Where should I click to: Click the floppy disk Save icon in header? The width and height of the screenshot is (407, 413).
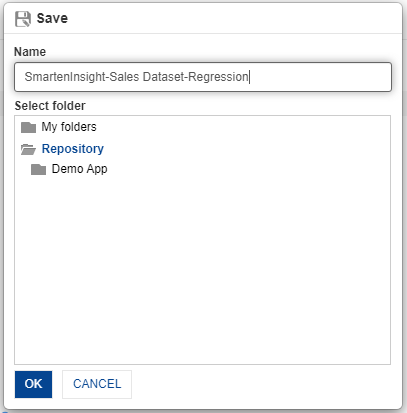pyautogui.click(x=23, y=19)
